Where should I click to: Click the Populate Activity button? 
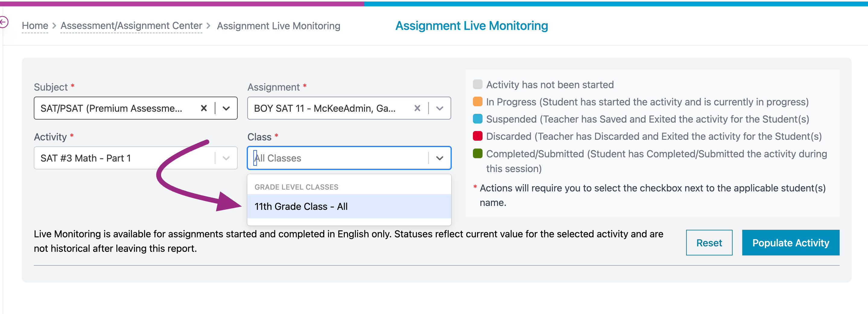coord(790,243)
